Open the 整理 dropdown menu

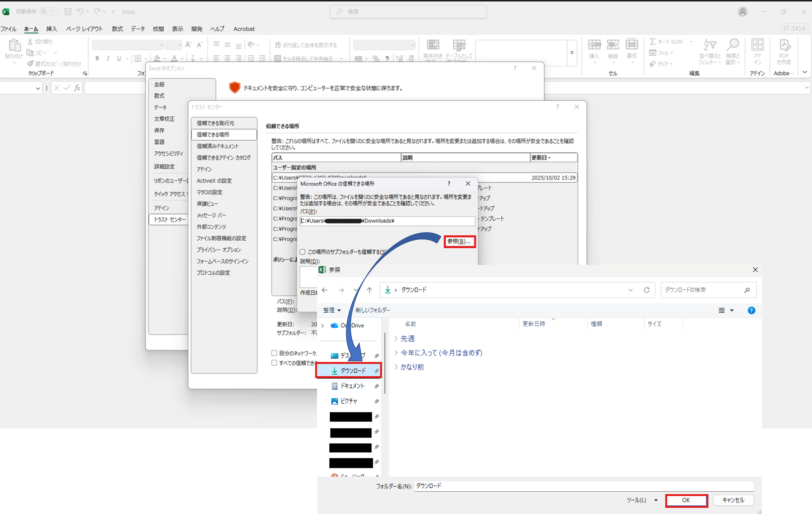click(332, 310)
